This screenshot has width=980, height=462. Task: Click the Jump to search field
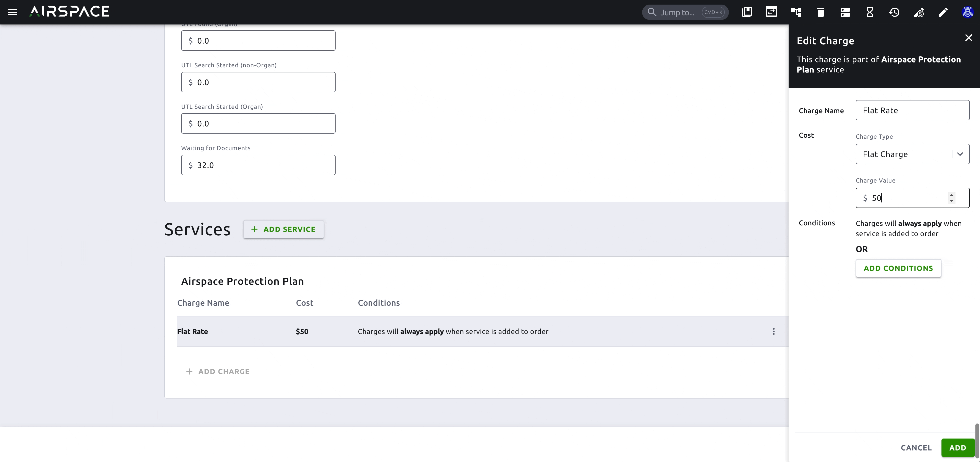(685, 12)
